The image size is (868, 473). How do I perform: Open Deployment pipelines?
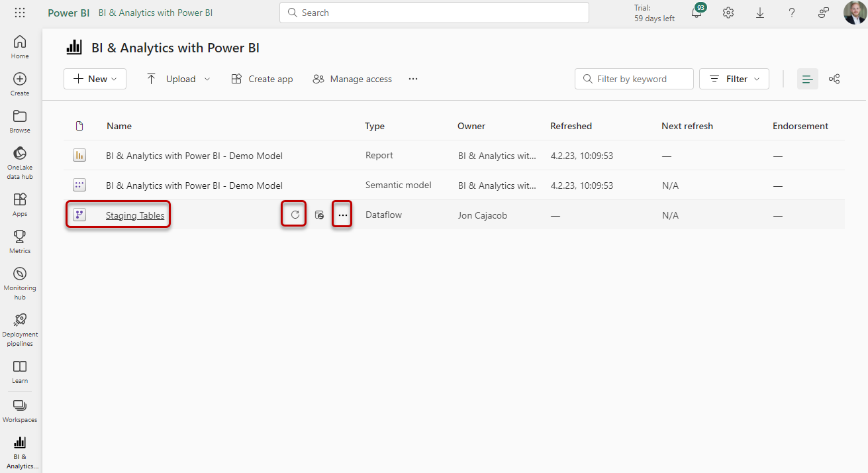[x=20, y=329]
